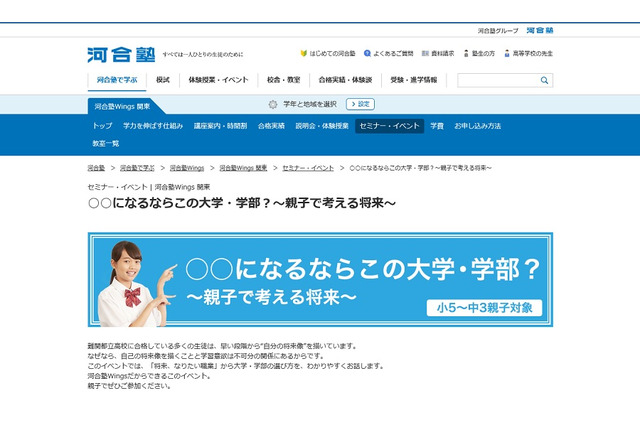
Task: Click the final line 親子でぜひご参加ください。
Action: pos(129,386)
